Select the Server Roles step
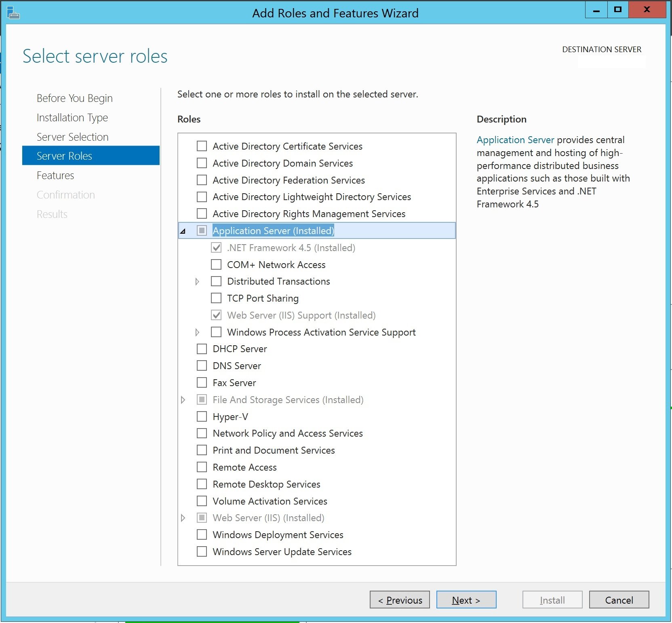The height and width of the screenshot is (623, 672). [91, 156]
